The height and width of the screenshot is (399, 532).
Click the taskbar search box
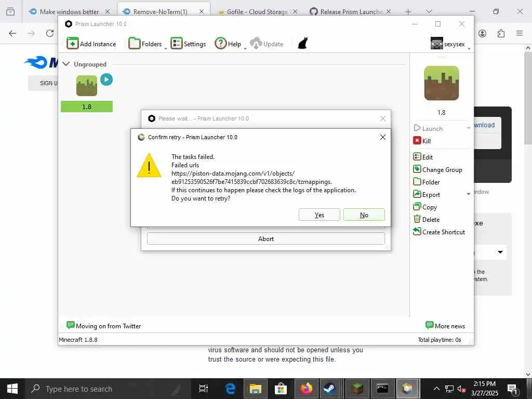coord(108,389)
